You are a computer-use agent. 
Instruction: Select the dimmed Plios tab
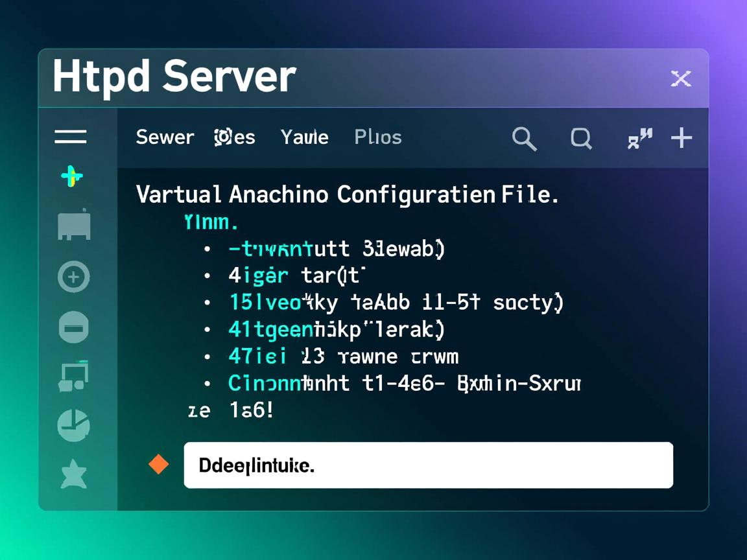(378, 137)
